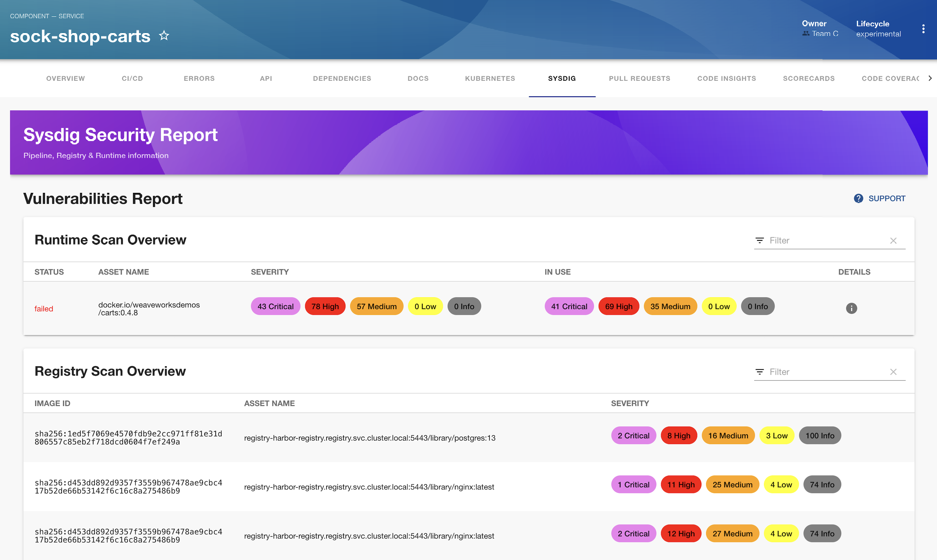The image size is (937, 560).
Task: Clear the Runtime Scan filter with X
Action: point(893,241)
